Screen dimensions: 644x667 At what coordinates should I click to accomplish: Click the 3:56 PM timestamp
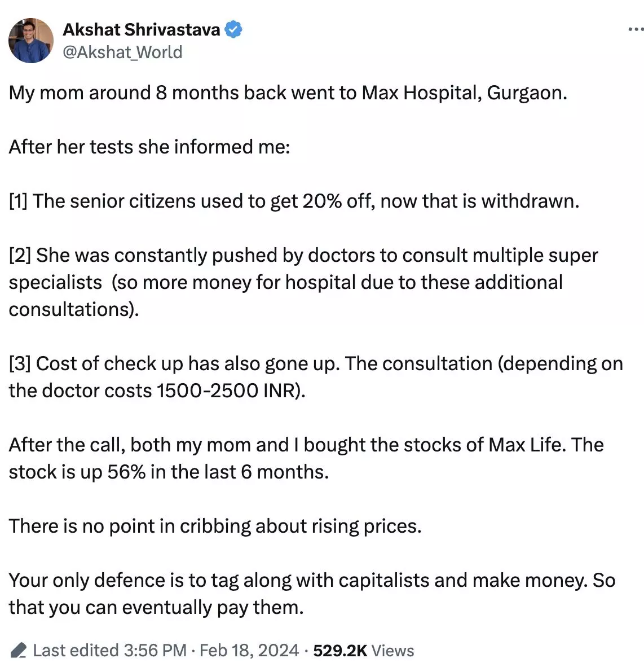pos(155,651)
